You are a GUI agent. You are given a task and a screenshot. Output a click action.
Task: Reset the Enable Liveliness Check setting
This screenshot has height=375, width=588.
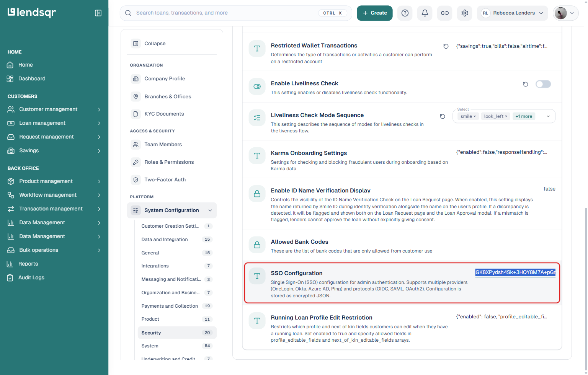click(x=526, y=84)
